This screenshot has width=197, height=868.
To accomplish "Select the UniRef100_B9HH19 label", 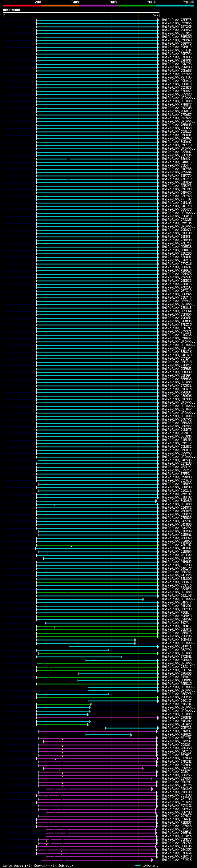I will pyautogui.click(x=177, y=47).
